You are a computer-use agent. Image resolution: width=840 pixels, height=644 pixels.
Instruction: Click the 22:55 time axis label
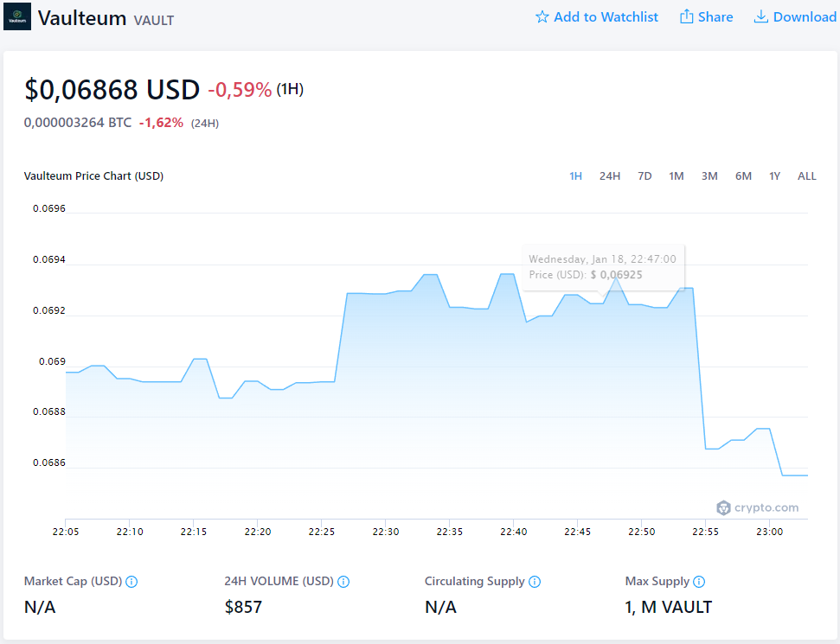(706, 532)
